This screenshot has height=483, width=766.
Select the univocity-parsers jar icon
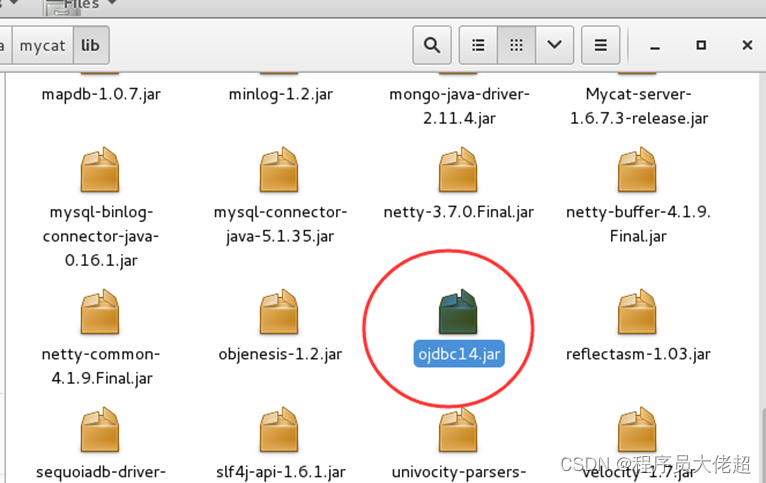pyautogui.click(x=458, y=430)
